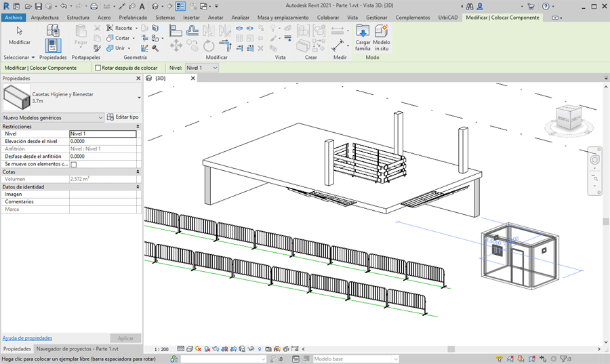Open the Ayuda de propiedades link
The height and width of the screenshot is (364, 610).
(x=27, y=338)
